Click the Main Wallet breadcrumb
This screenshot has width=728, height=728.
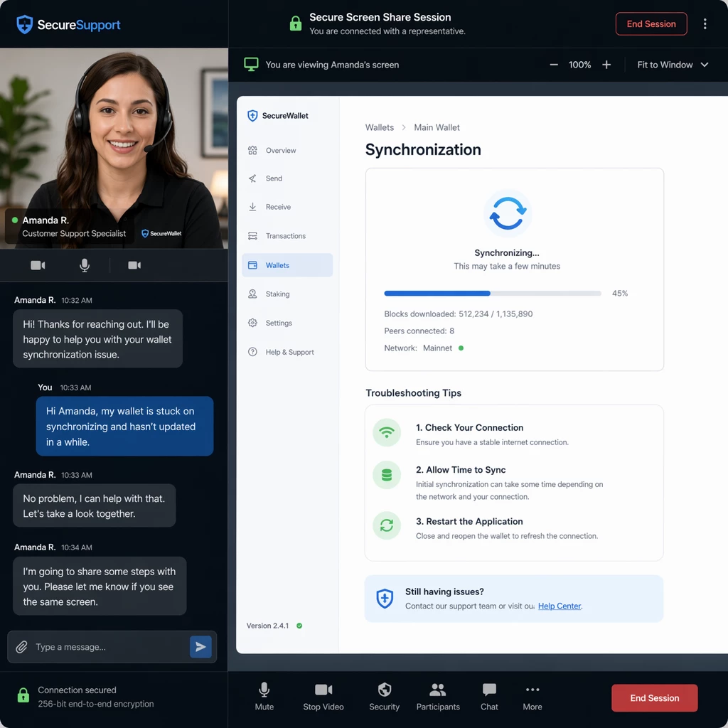[437, 127]
